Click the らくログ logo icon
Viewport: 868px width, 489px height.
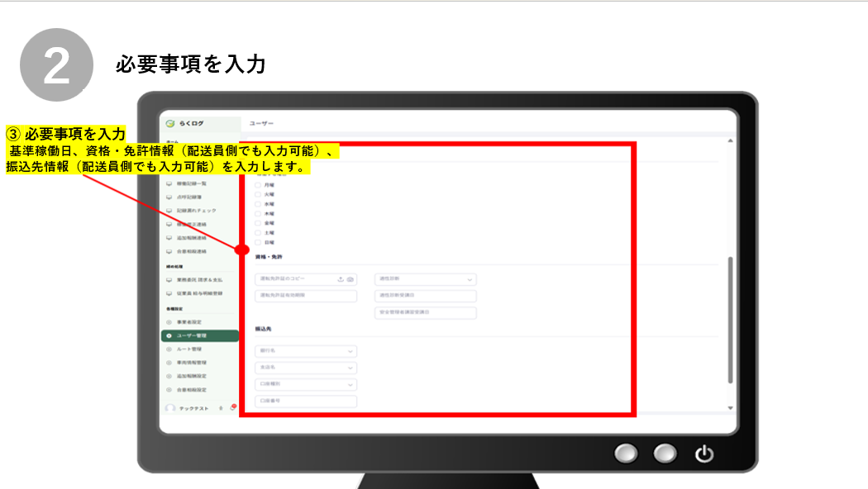170,123
